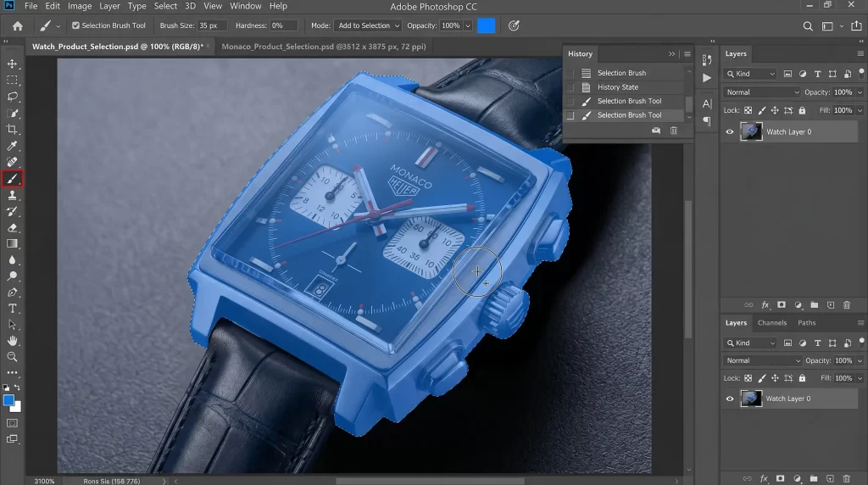The image size is (868, 485).
Task: Click the blue overlay color swatch
Action: click(486, 25)
